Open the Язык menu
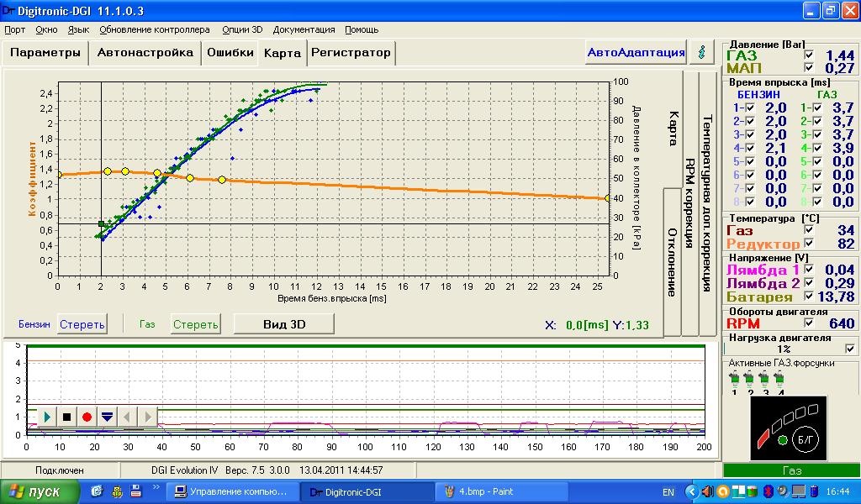This screenshot has height=504, width=861. click(x=78, y=29)
